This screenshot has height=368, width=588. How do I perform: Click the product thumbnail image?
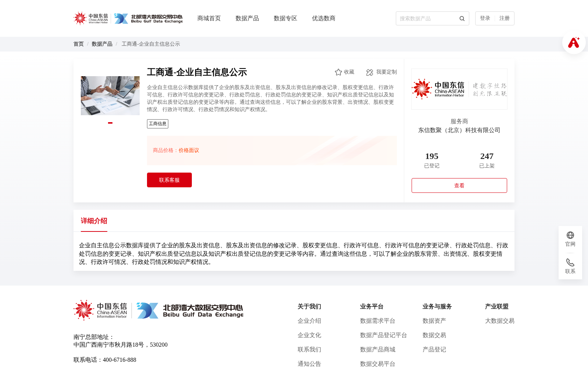point(110,96)
